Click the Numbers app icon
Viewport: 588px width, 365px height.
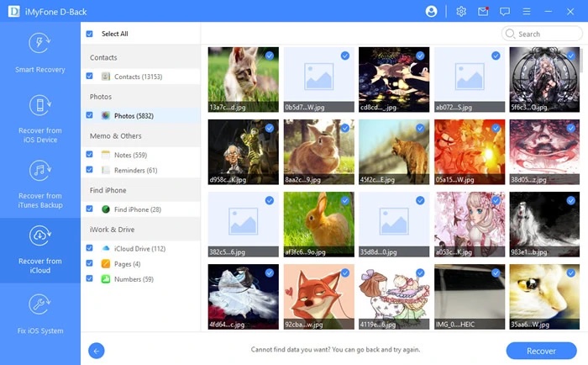106,279
